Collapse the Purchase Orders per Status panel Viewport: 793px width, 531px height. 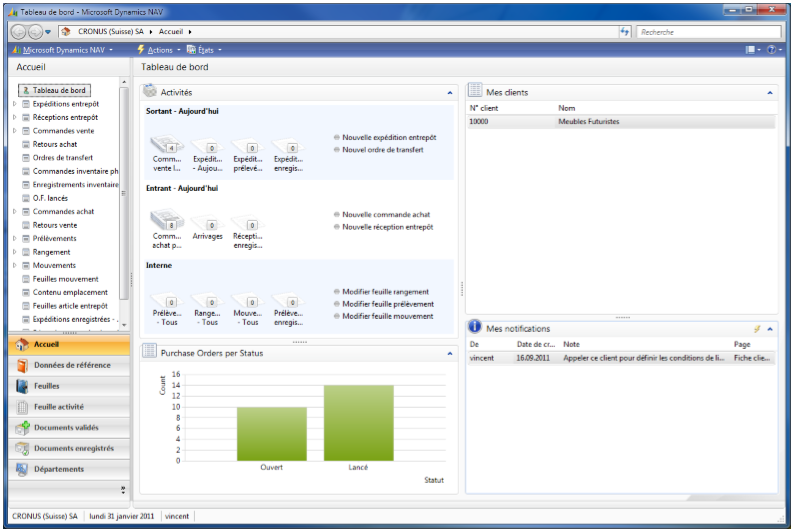[x=450, y=353]
